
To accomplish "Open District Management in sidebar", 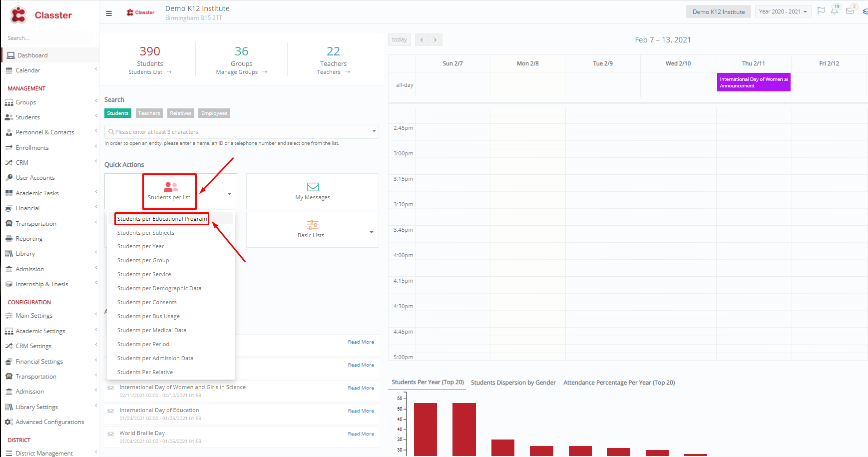I will pos(44,454).
